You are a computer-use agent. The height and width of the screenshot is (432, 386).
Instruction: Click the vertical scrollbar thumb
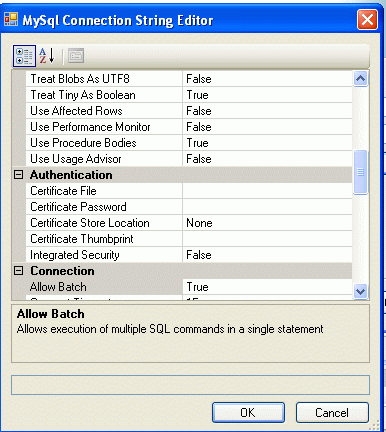[360, 172]
